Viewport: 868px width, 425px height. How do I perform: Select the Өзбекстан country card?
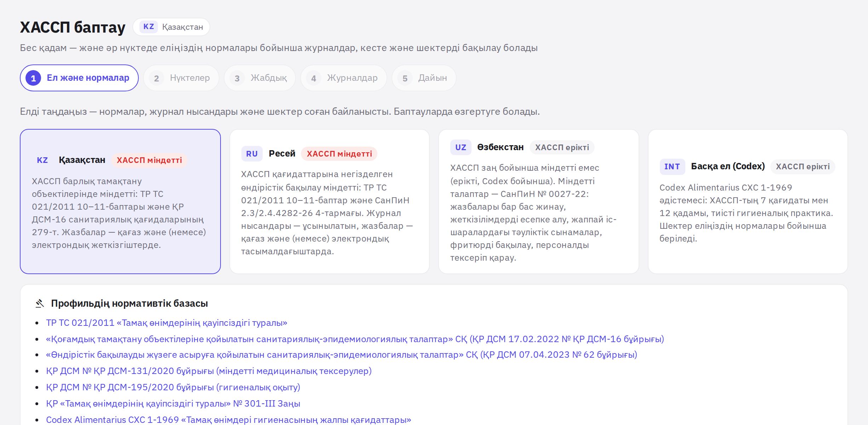[539, 202]
